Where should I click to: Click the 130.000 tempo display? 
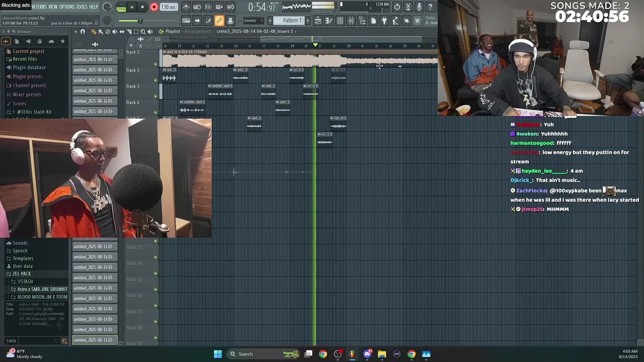click(x=169, y=7)
